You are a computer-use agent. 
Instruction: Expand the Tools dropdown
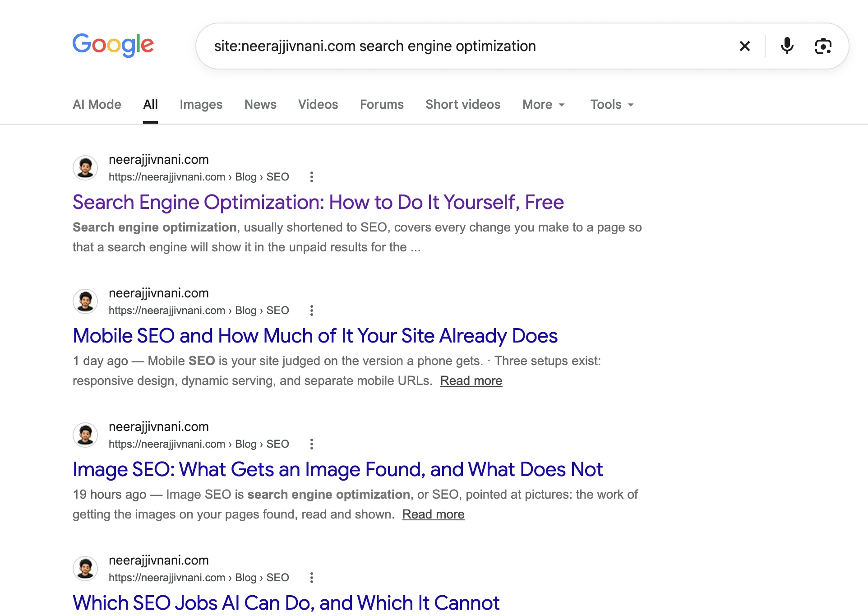(x=612, y=105)
